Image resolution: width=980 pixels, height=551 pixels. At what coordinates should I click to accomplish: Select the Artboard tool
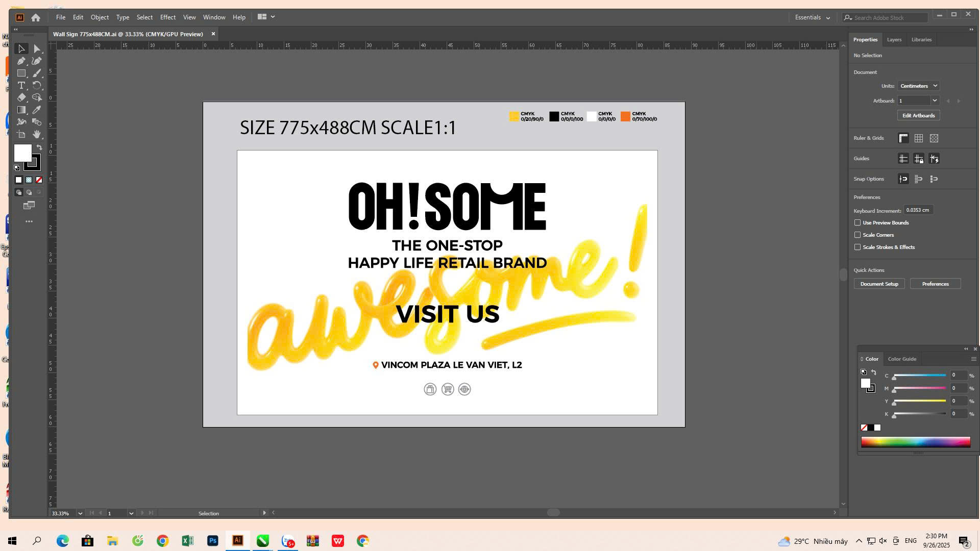(x=21, y=135)
